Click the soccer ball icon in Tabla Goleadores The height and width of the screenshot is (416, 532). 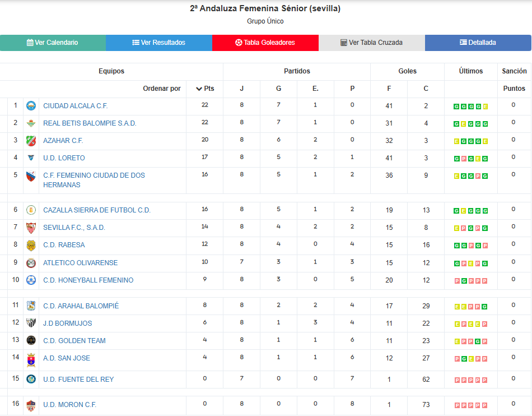point(239,43)
